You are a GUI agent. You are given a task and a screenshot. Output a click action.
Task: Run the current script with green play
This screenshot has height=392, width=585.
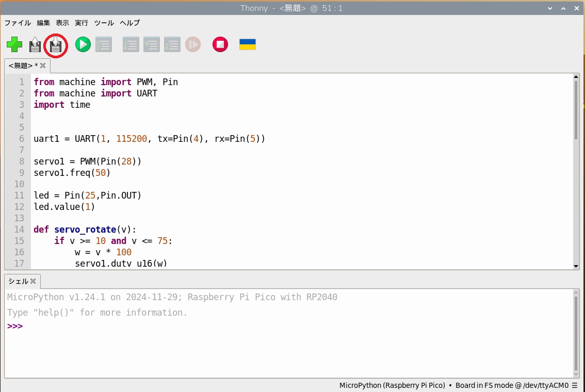(83, 45)
